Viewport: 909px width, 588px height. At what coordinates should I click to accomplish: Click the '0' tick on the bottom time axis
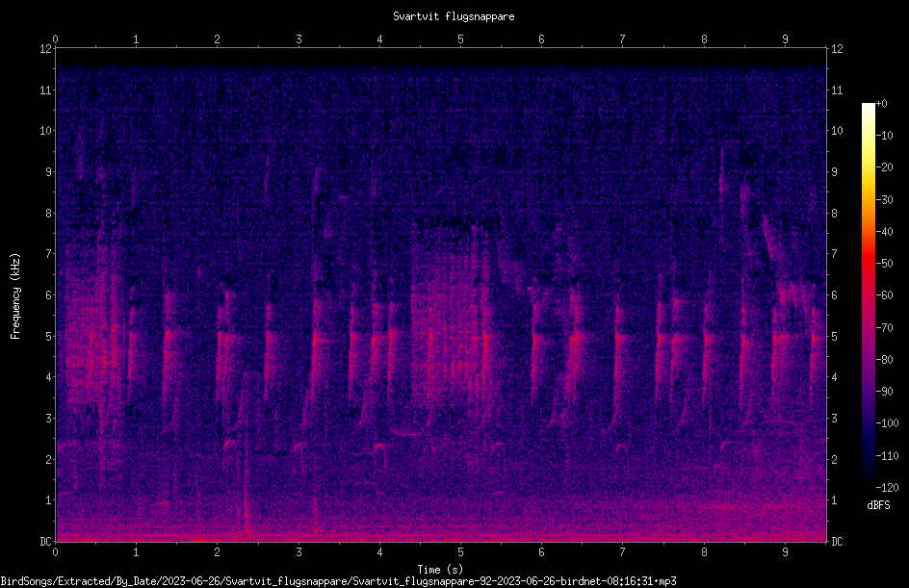[x=55, y=552]
